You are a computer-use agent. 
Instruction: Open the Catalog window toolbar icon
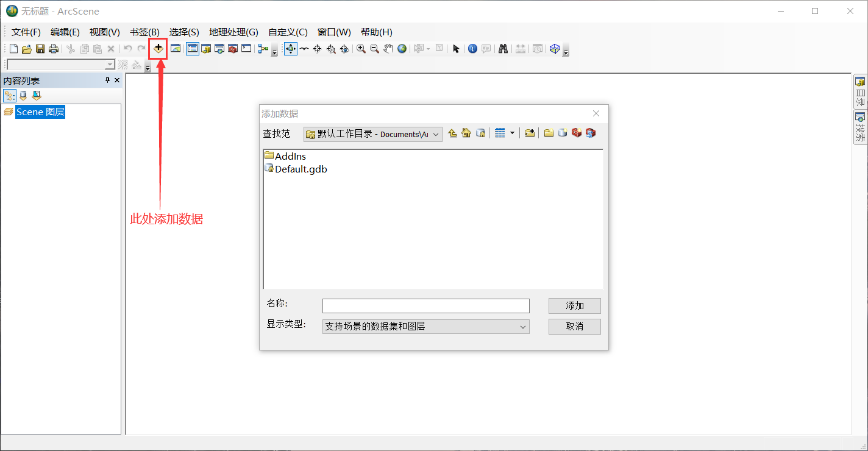[206, 49]
